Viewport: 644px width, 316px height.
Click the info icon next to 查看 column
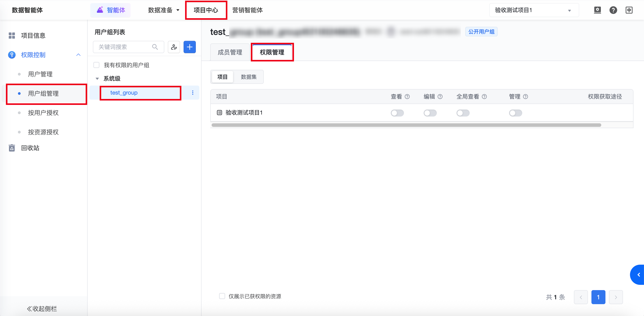(407, 97)
